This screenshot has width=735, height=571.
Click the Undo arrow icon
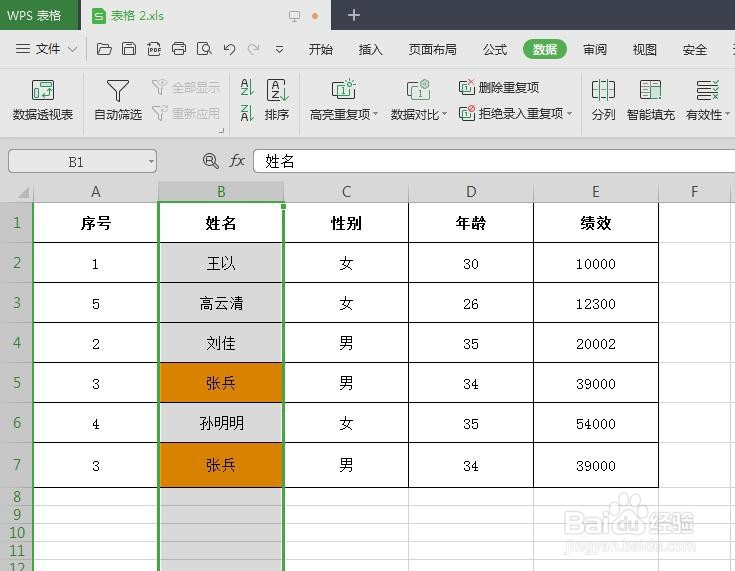[229, 49]
